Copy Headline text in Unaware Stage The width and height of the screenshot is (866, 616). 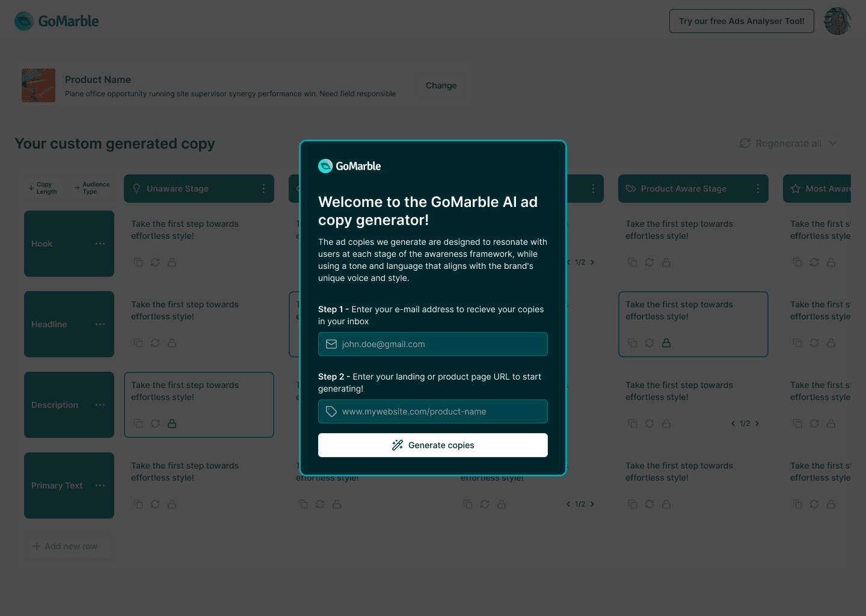point(138,343)
